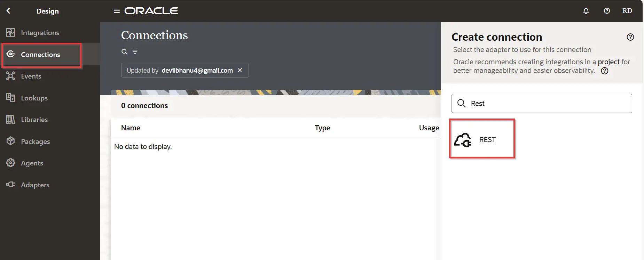The height and width of the screenshot is (260, 644).
Task: Open the Libraries page
Action: pyautogui.click(x=34, y=120)
